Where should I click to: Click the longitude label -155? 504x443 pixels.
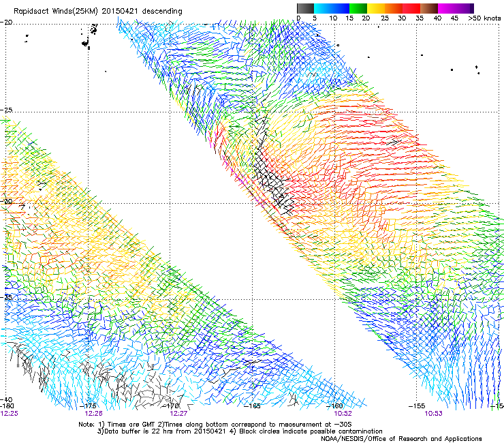click(x=417, y=406)
